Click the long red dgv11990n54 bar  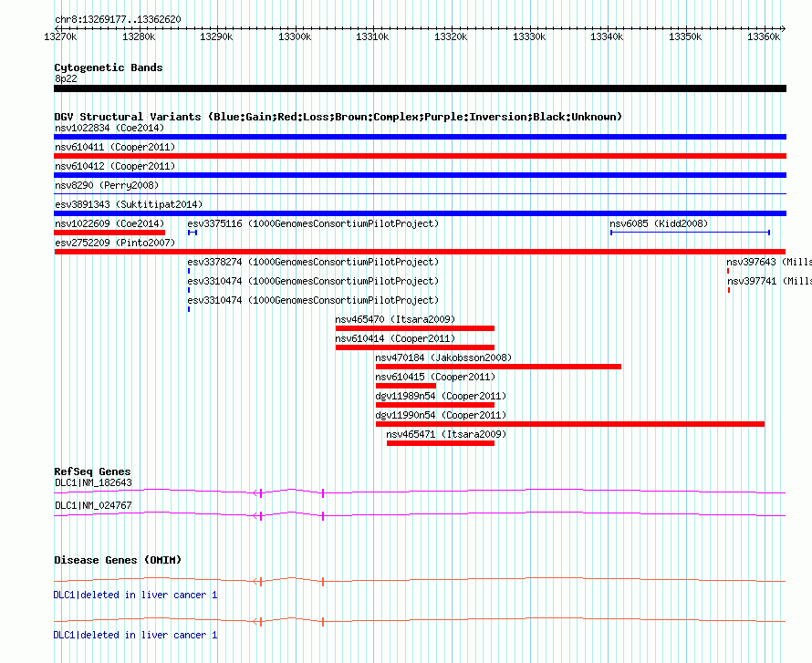click(569, 424)
